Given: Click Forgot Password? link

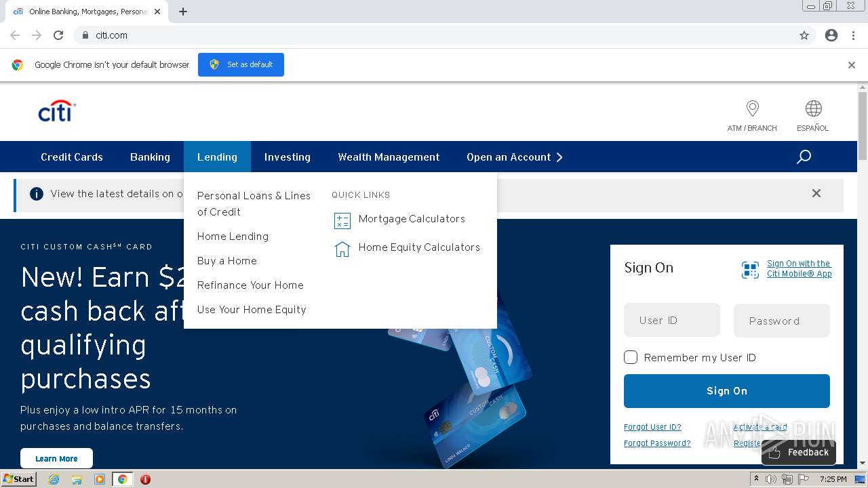Looking at the screenshot, I should 657,443.
